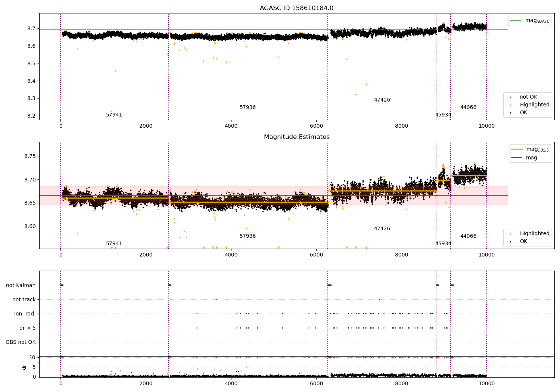Click the orange line sample beside mag OBSID

(x=517, y=149)
